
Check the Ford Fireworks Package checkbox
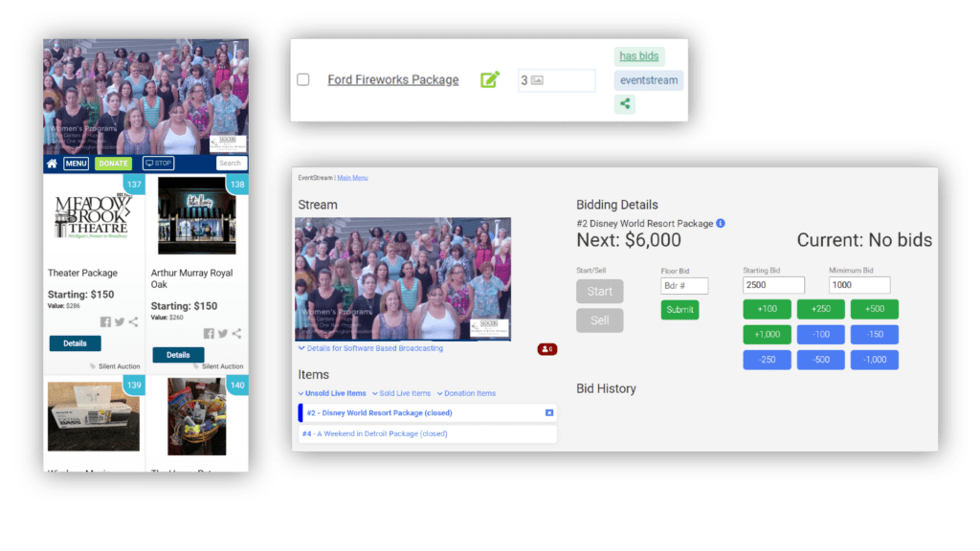tap(303, 80)
